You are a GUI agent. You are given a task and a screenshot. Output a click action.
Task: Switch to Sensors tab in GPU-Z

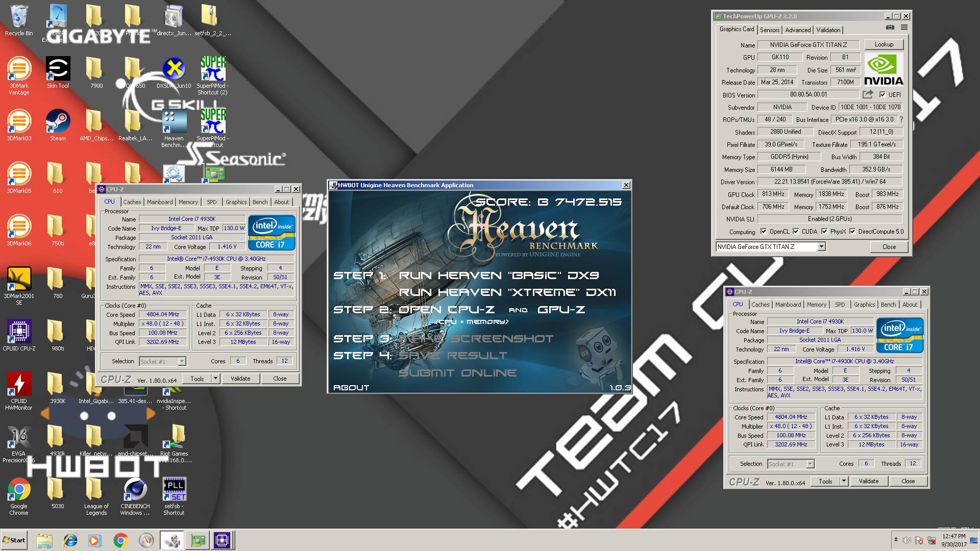[x=770, y=30]
